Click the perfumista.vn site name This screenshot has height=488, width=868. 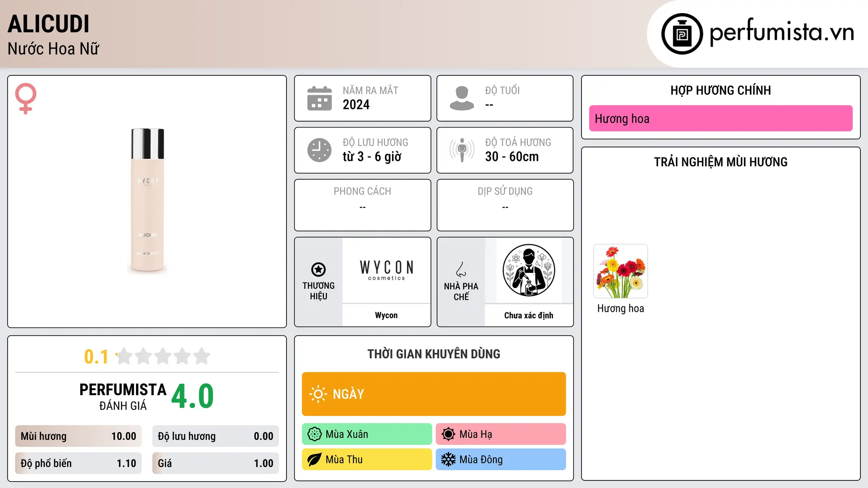point(782,32)
